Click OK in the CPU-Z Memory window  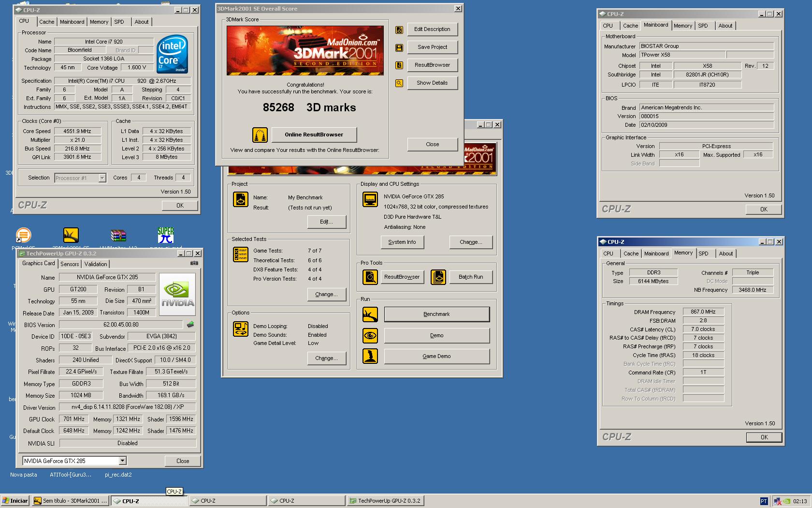[764, 437]
